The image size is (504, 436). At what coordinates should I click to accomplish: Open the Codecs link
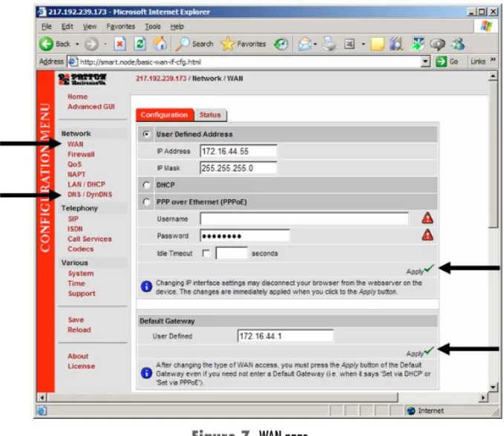[81, 249]
